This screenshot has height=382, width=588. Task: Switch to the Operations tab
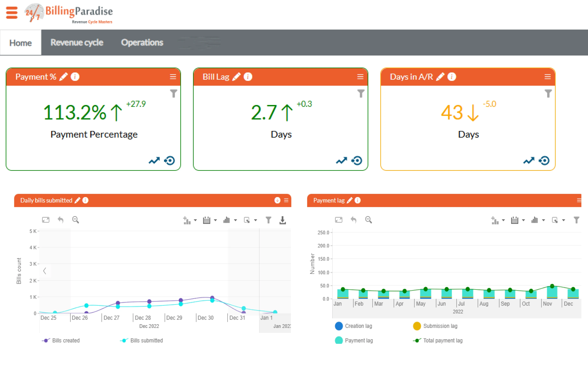tap(142, 43)
